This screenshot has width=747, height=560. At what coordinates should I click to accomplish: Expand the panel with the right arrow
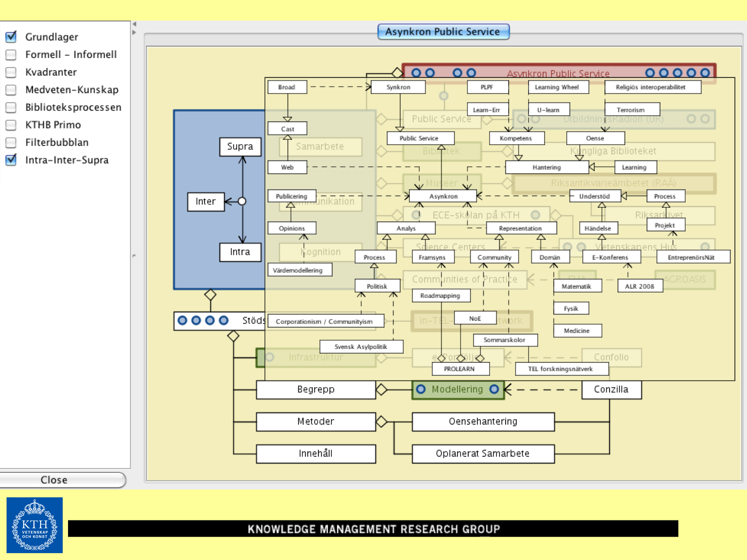pos(134,32)
